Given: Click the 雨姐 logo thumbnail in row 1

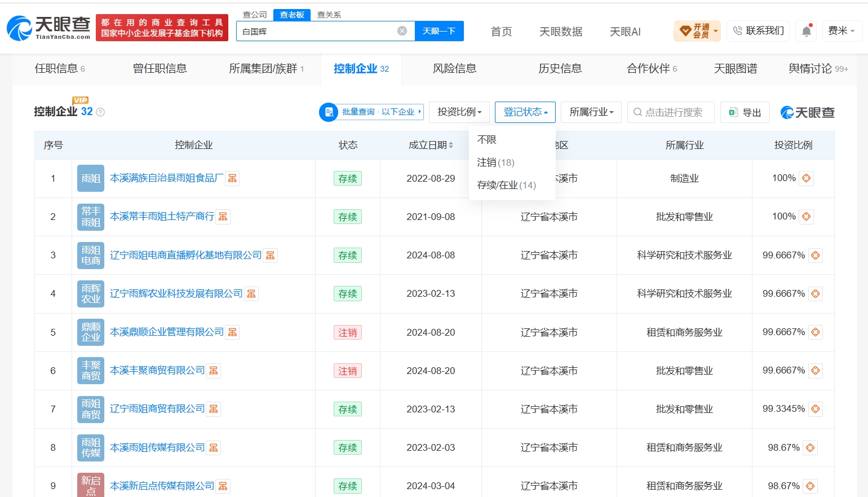Looking at the screenshot, I should coord(91,178).
